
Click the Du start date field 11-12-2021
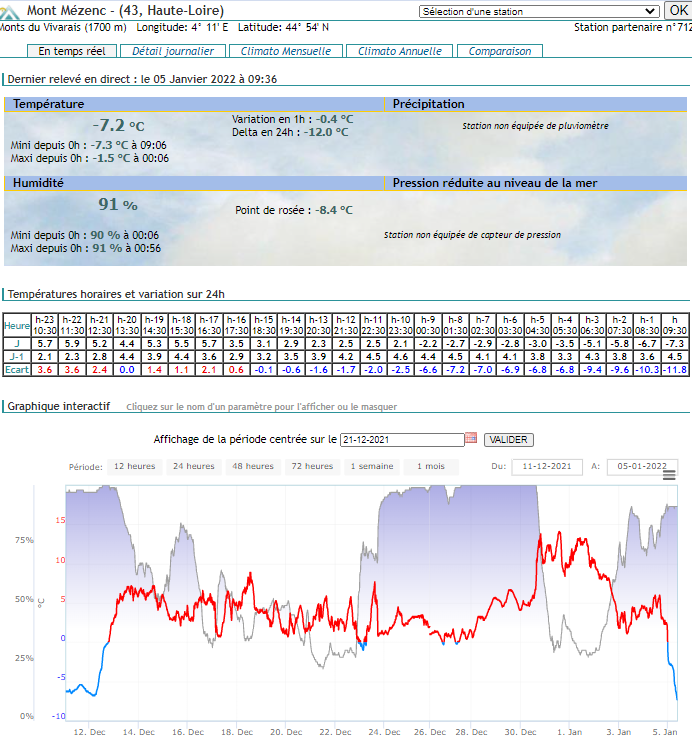click(x=547, y=466)
